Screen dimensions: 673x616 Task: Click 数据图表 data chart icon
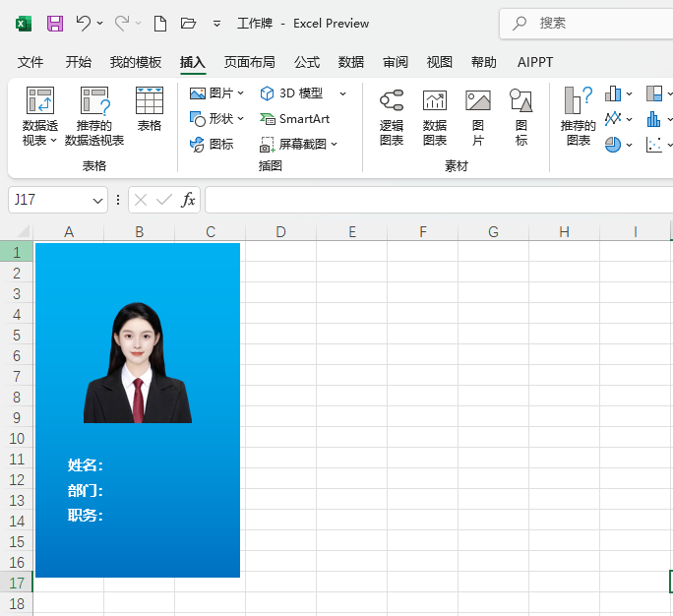(435, 116)
